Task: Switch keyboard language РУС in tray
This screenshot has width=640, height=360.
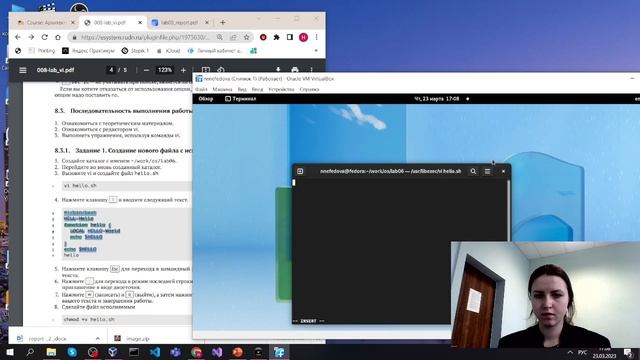Action: (x=582, y=352)
